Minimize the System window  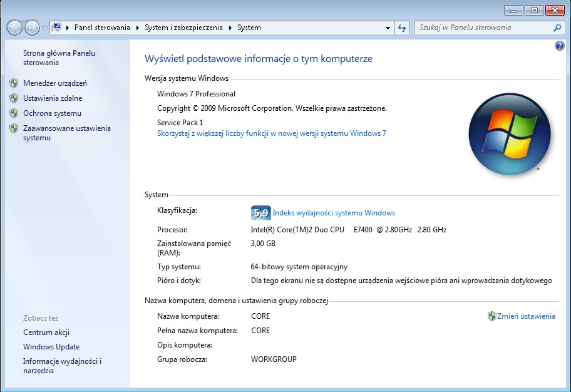513,11
